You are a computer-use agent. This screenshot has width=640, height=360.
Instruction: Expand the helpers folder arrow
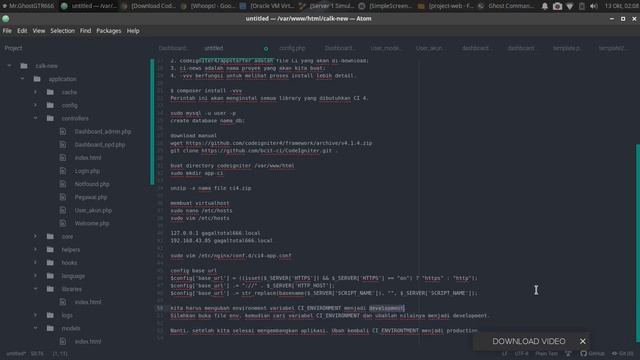point(36,249)
